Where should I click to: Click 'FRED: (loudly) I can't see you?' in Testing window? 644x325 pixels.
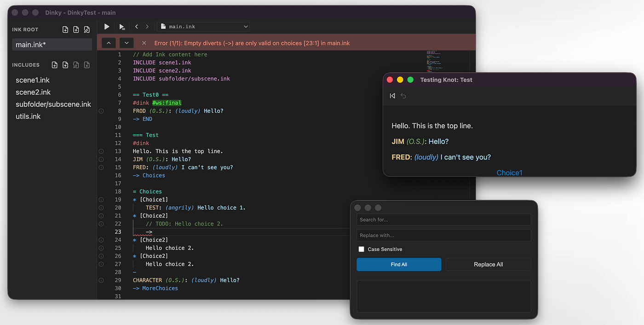[x=441, y=157]
